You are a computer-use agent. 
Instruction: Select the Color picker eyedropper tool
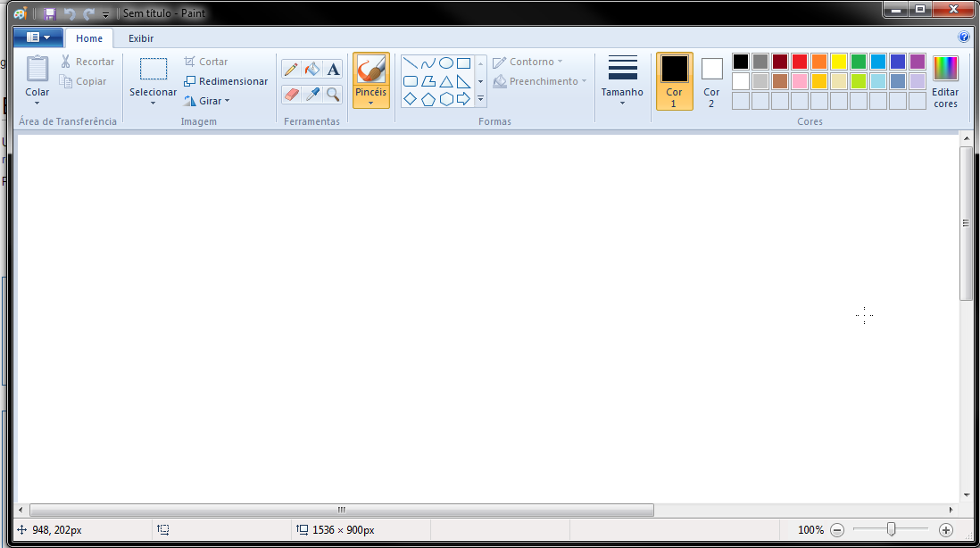[x=311, y=95]
